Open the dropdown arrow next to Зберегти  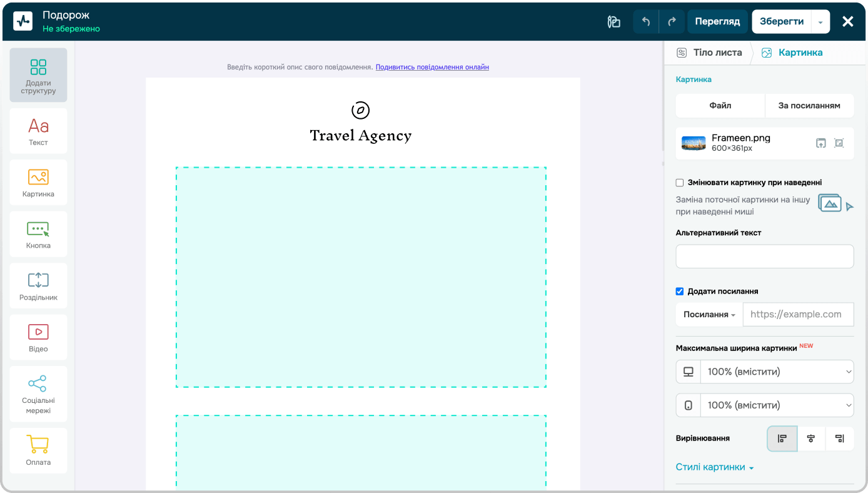[x=820, y=22]
